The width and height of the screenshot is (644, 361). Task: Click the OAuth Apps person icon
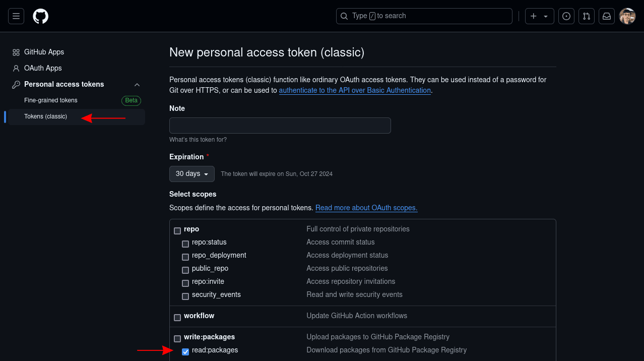(16, 68)
